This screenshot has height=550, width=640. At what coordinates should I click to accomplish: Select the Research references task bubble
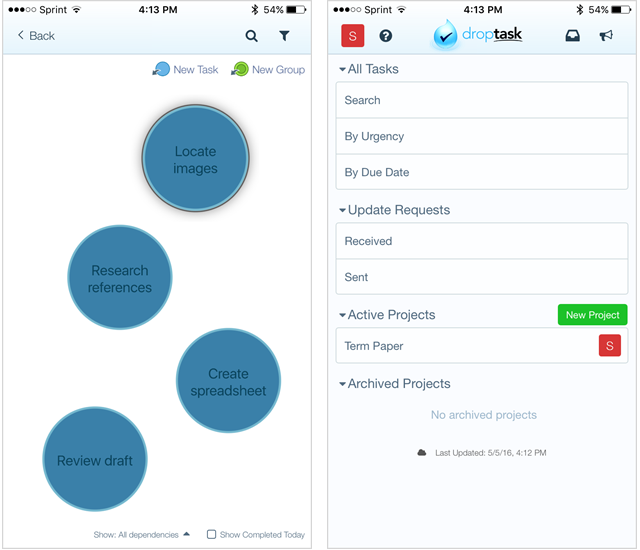[120, 277]
